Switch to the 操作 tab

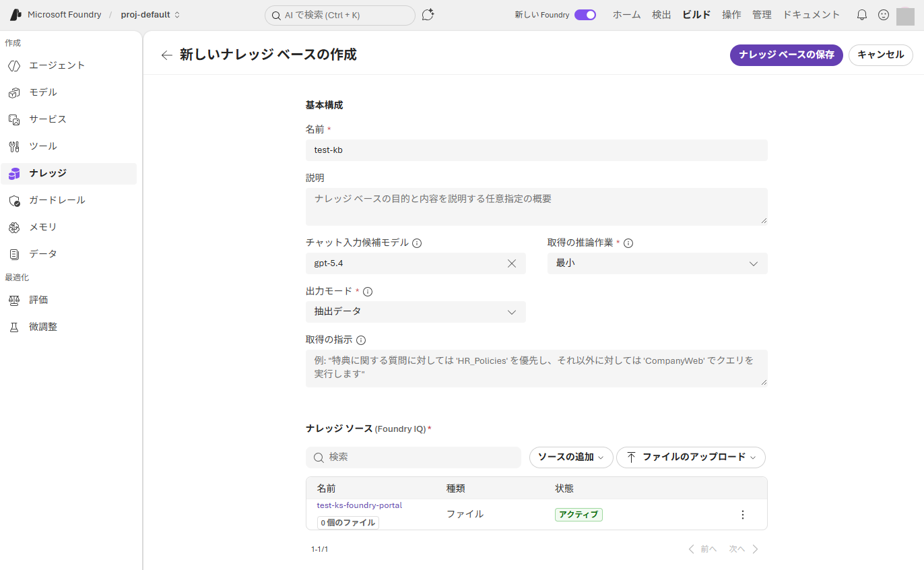731,15
